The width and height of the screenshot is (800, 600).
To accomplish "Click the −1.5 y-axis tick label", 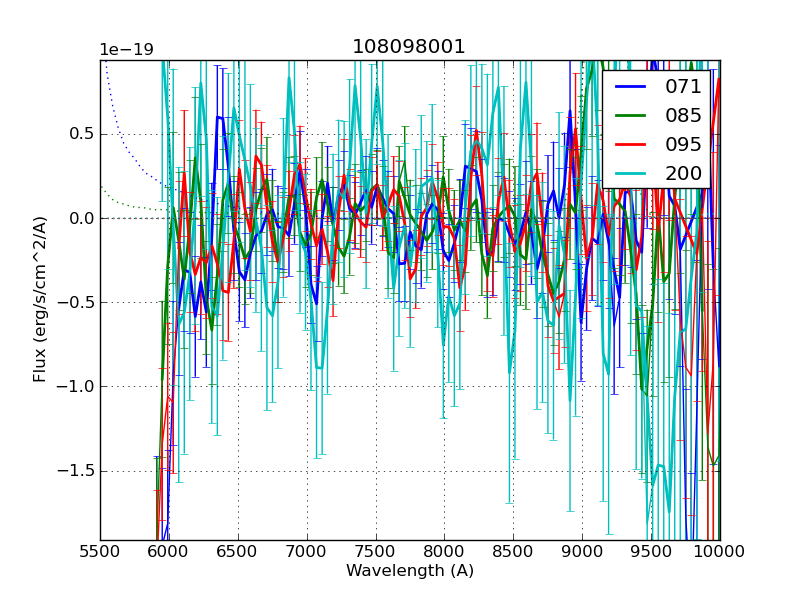I will [74, 471].
